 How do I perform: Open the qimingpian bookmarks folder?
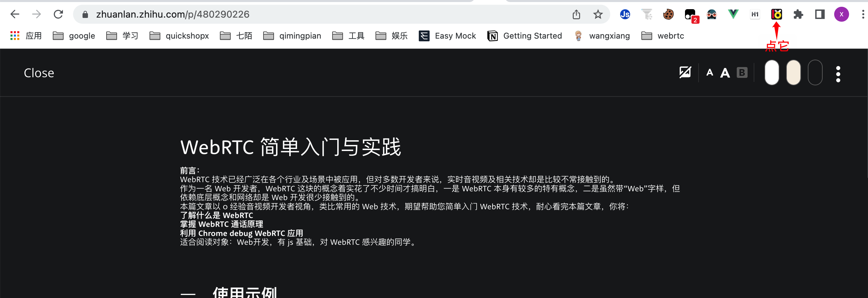pos(292,36)
